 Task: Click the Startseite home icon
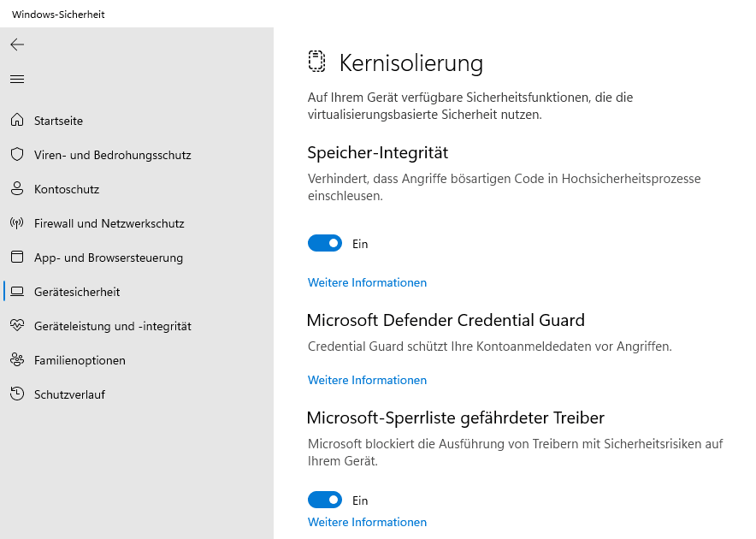16,121
